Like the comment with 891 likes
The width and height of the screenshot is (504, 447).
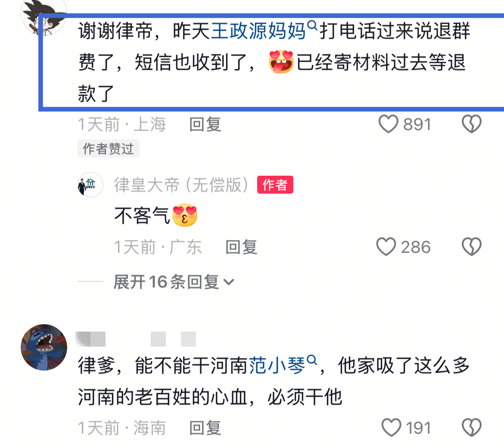[388, 124]
